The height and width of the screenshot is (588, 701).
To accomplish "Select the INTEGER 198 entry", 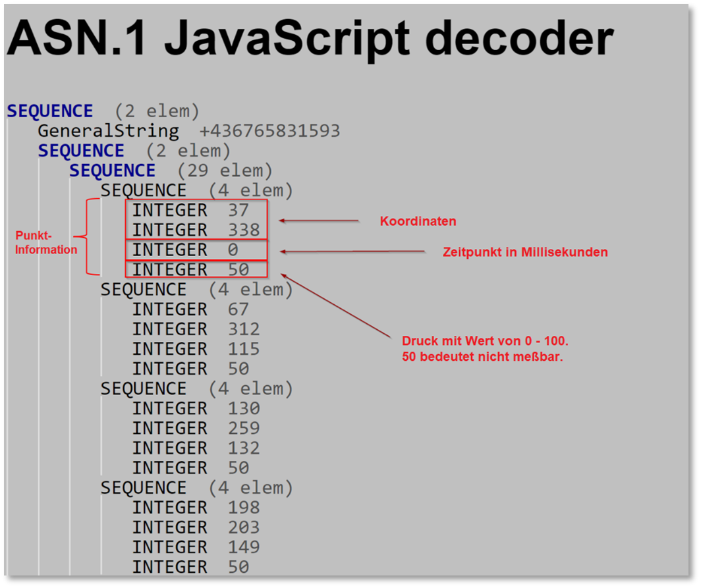I will (196, 508).
